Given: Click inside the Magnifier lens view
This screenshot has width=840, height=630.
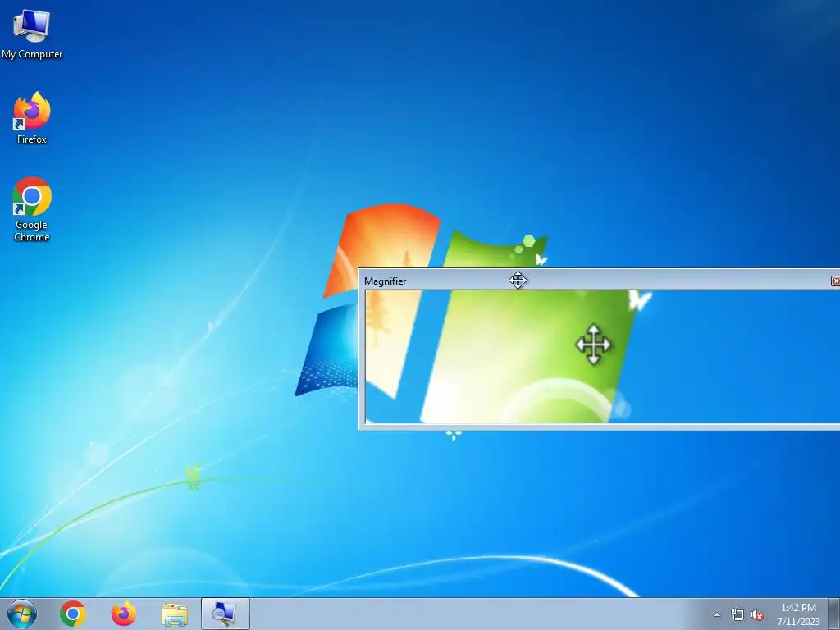Looking at the screenshot, I should click(x=602, y=357).
